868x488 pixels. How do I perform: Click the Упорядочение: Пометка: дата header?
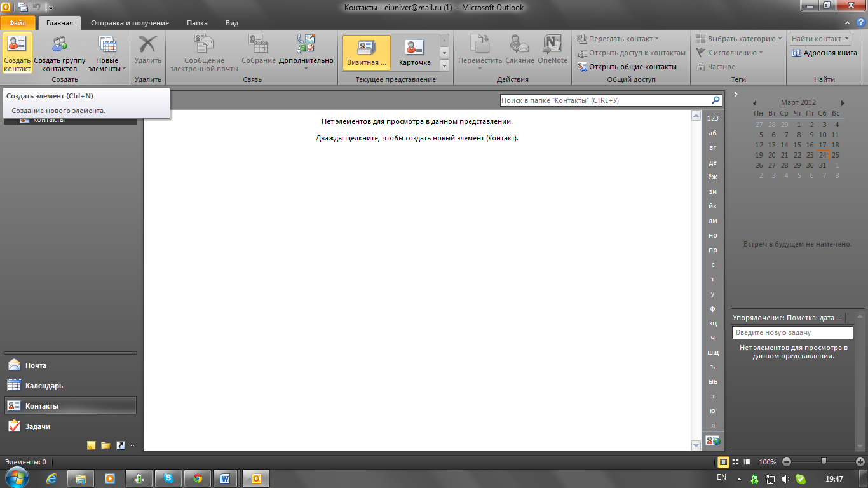(x=787, y=317)
